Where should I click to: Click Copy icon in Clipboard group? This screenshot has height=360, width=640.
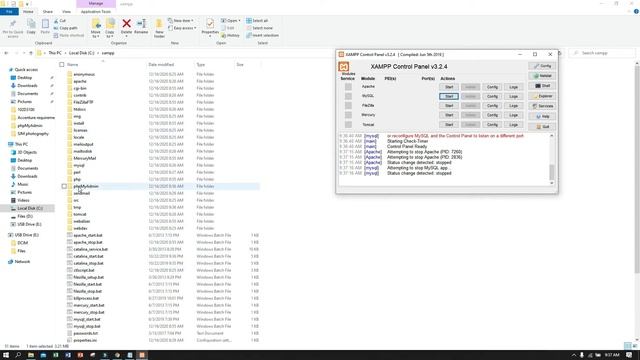(31, 24)
